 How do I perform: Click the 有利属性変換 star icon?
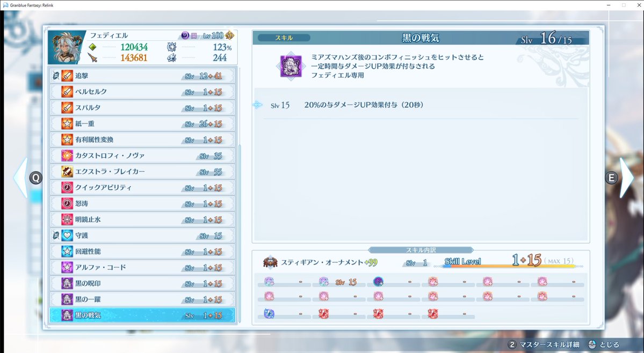click(67, 140)
